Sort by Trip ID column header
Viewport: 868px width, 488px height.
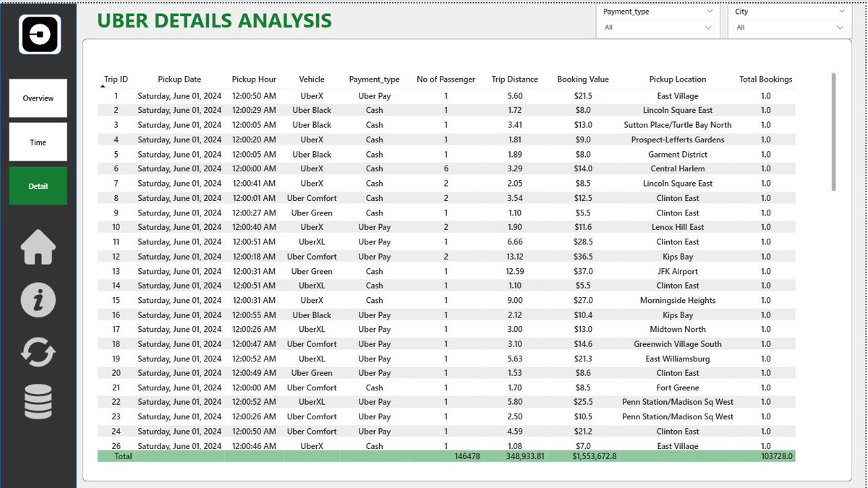(x=116, y=80)
